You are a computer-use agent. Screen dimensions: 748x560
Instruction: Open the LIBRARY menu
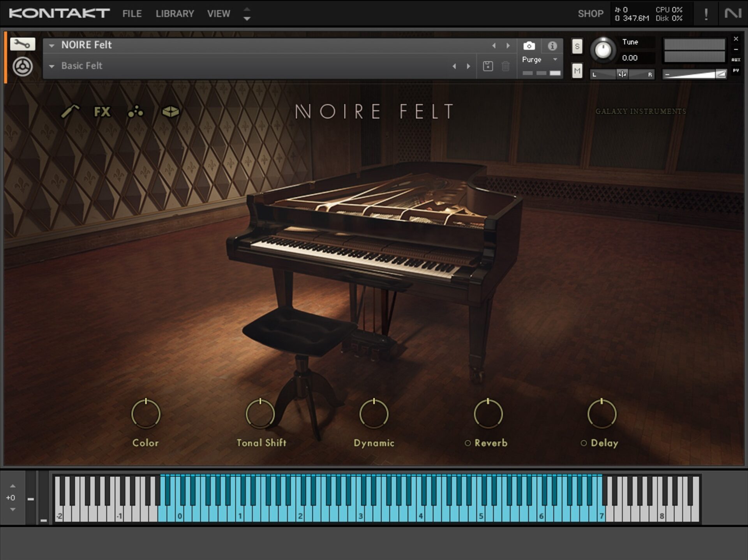pos(174,14)
